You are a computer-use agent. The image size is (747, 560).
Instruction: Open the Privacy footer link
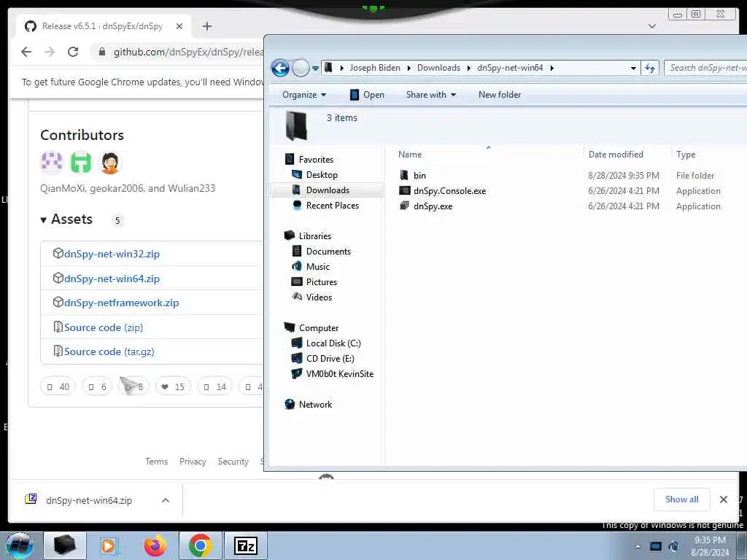pos(193,462)
